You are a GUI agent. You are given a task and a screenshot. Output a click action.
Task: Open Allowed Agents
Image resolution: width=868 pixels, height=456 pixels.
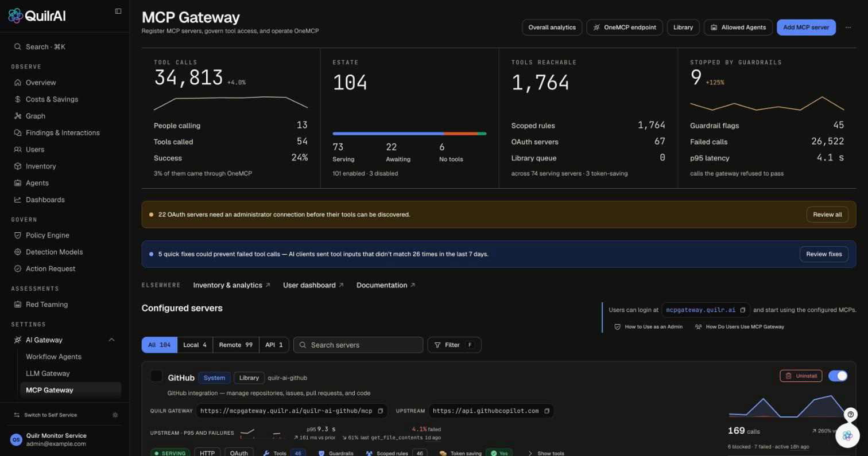click(738, 28)
